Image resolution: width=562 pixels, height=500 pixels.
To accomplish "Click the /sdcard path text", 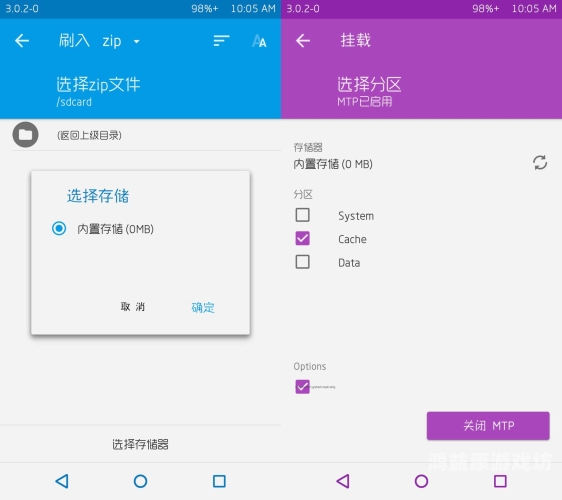I will tap(74, 102).
